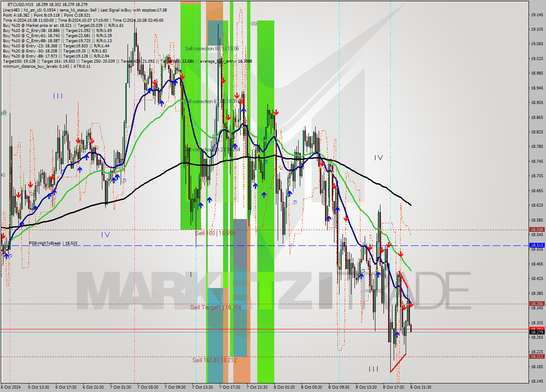The height and width of the screenshot is (392, 546).
Task: Select the 19.025 price axis label
Action: click(537, 59)
